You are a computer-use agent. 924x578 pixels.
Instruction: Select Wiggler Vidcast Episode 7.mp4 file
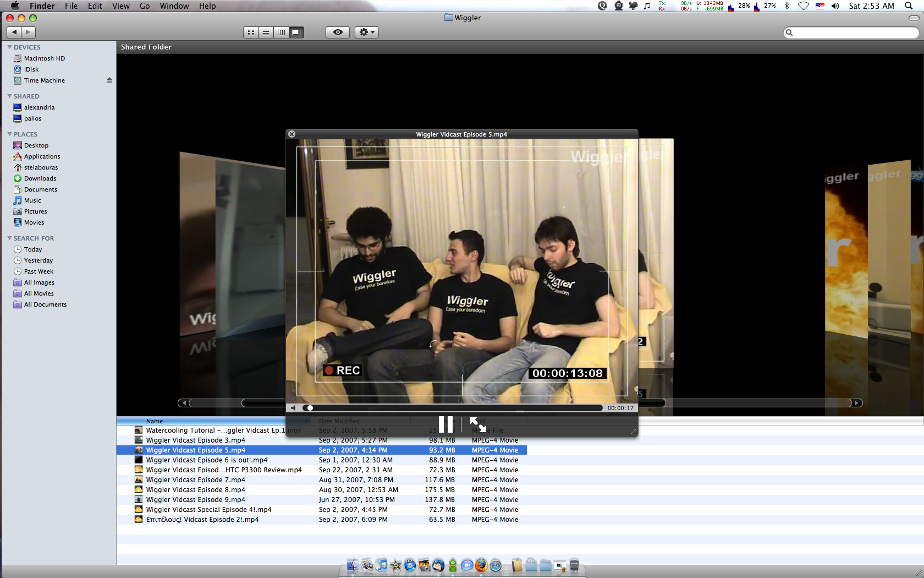[195, 480]
